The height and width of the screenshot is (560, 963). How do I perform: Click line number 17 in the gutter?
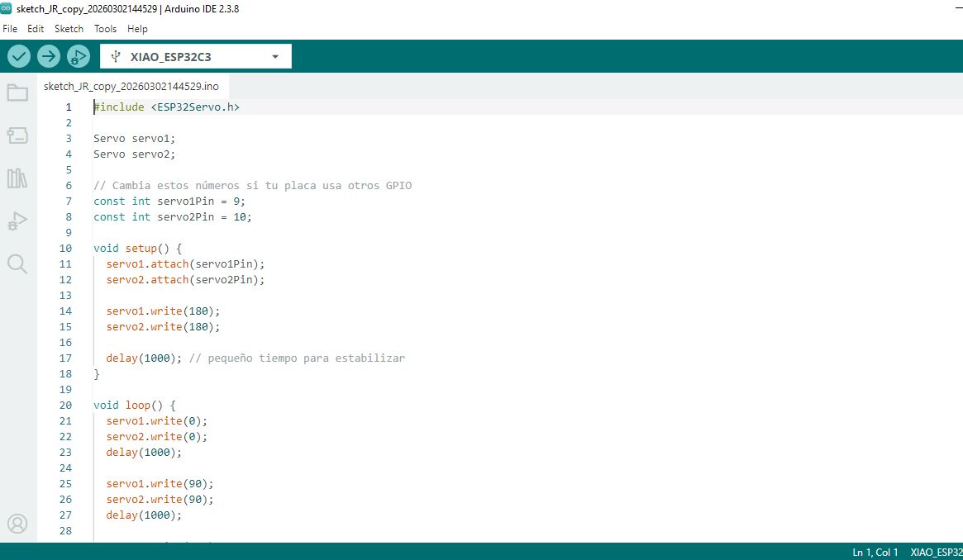click(x=65, y=358)
